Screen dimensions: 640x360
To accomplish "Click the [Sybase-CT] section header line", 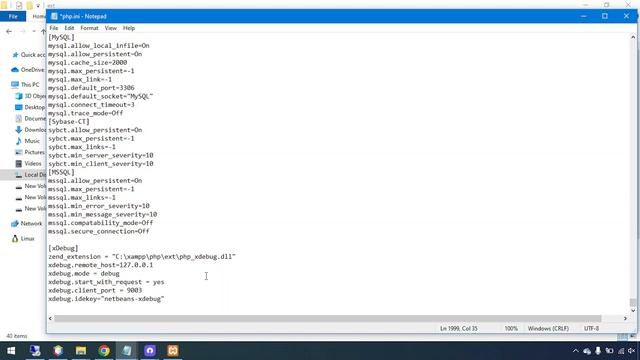I will [x=69, y=122].
